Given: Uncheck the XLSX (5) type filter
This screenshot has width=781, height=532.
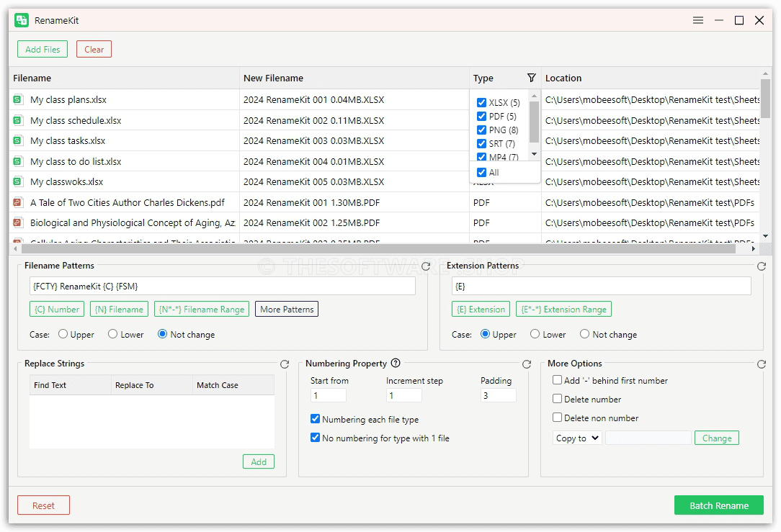Looking at the screenshot, I should [482, 102].
